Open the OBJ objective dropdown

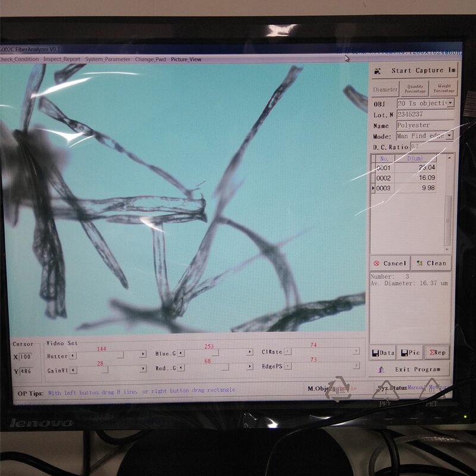(x=450, y=104)
